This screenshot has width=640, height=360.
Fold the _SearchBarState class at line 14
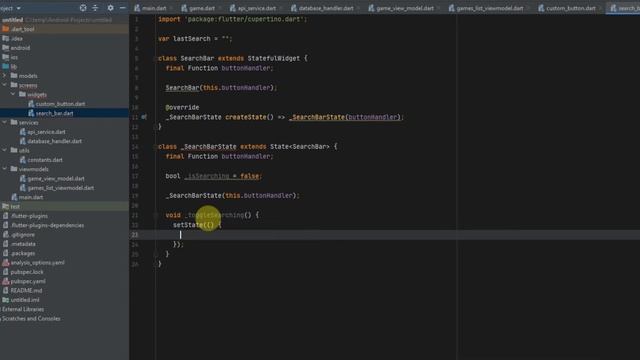pyautogui.click(x=155, y=147)
